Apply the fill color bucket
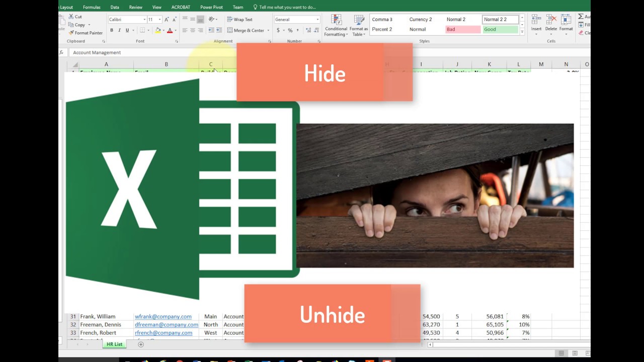Image resolution: width=644 pixels, height=362 pixels. pos(157,30)
